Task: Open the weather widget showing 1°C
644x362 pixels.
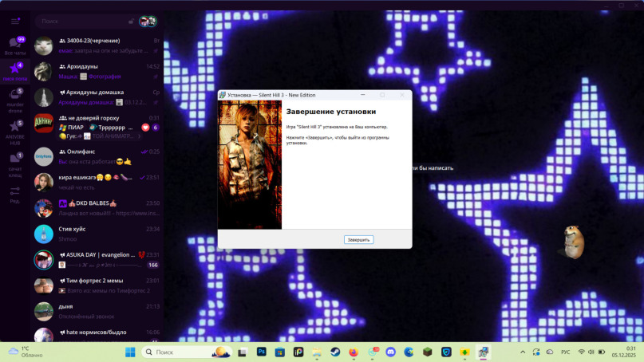Action: (26, 352)
